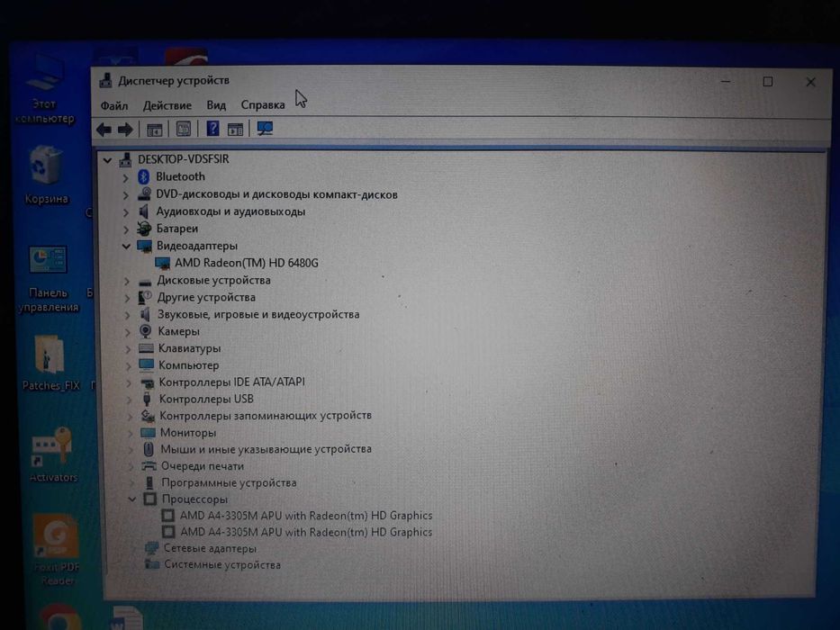Click the Мониторы display icon

pyautogui.click(x=148, y=432)
